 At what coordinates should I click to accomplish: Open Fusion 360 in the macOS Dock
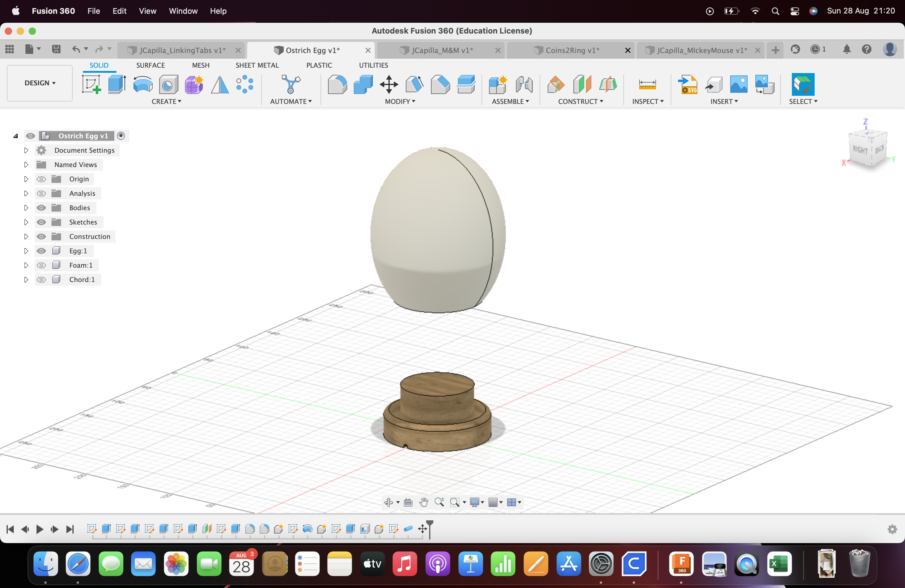point(681,564)
